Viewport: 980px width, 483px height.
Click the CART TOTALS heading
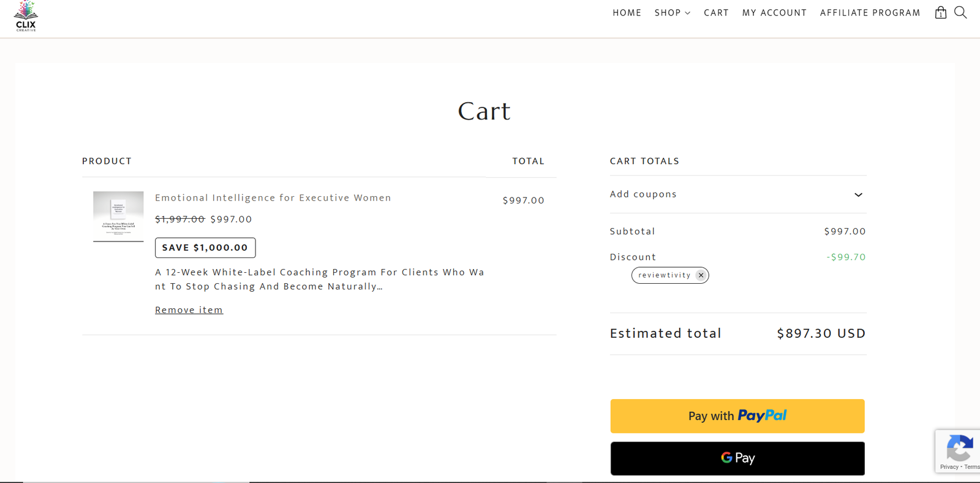644,161
